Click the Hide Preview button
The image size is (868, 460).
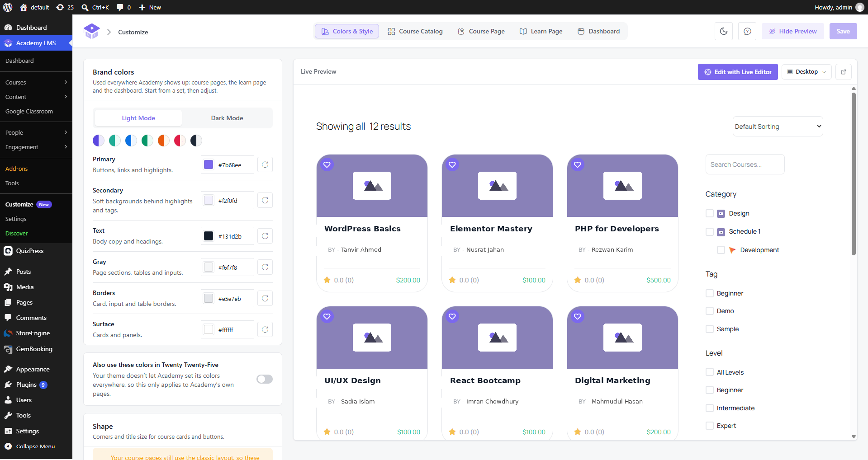point(792,31)
